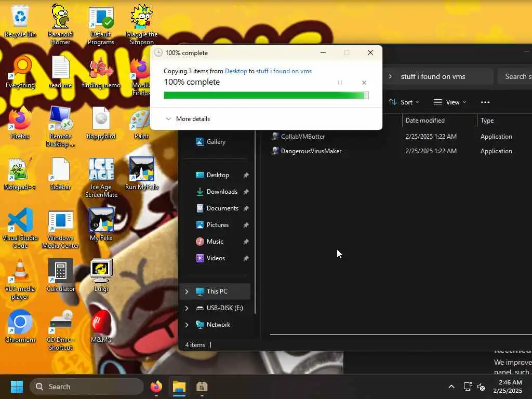Click the green copy progress bar
The image size is (532, 399).
tap(266, 96)
